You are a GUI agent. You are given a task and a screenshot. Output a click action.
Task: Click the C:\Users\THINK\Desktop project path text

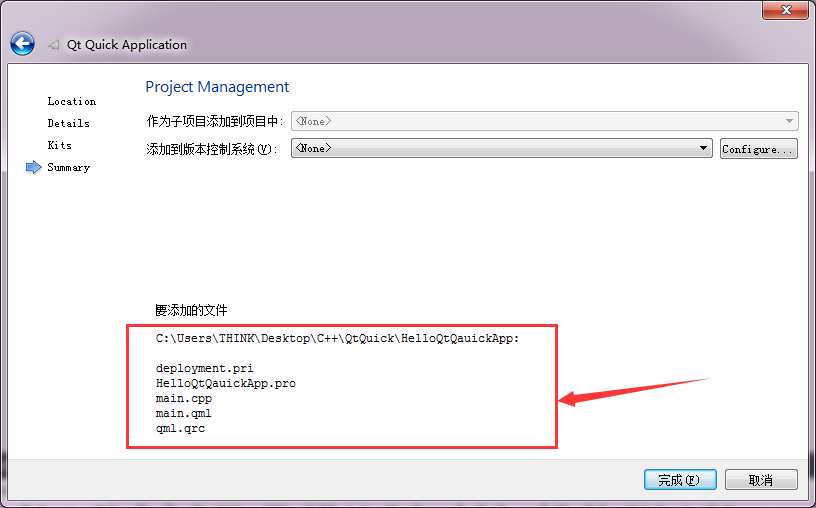[x=338, y=338]
